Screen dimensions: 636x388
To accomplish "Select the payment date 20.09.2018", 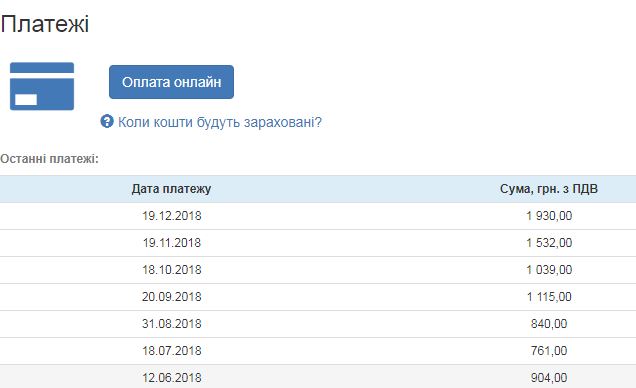I will (x=172, y=297).
